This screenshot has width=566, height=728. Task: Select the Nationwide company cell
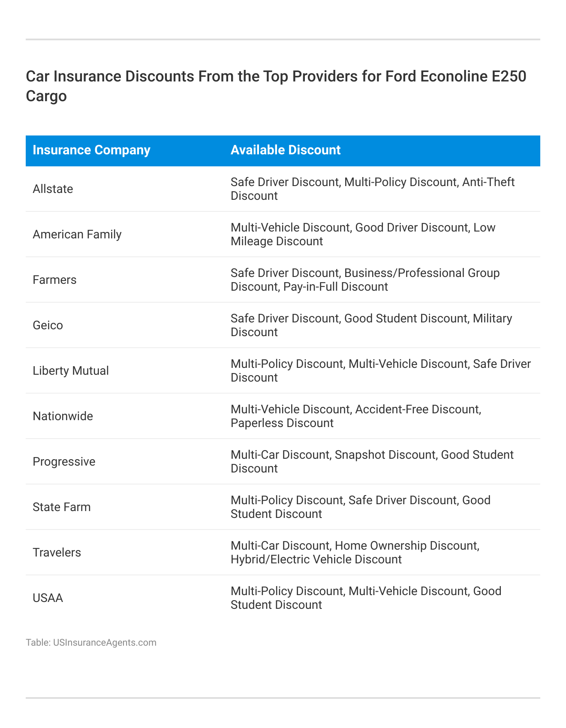click(63, 416)
